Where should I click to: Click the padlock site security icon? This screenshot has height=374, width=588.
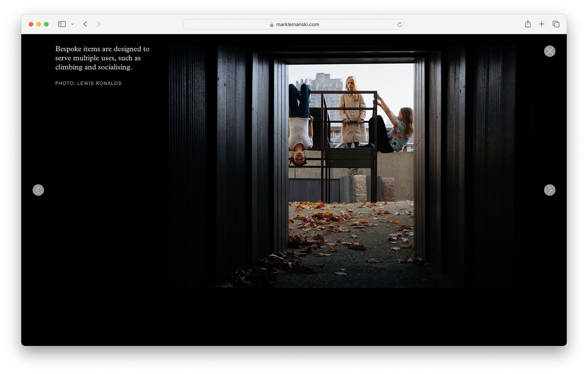click(x=272, y=24)
